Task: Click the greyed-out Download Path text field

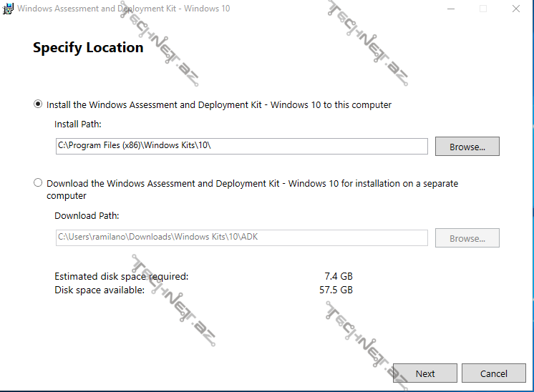Action: [x=241, y=237]
